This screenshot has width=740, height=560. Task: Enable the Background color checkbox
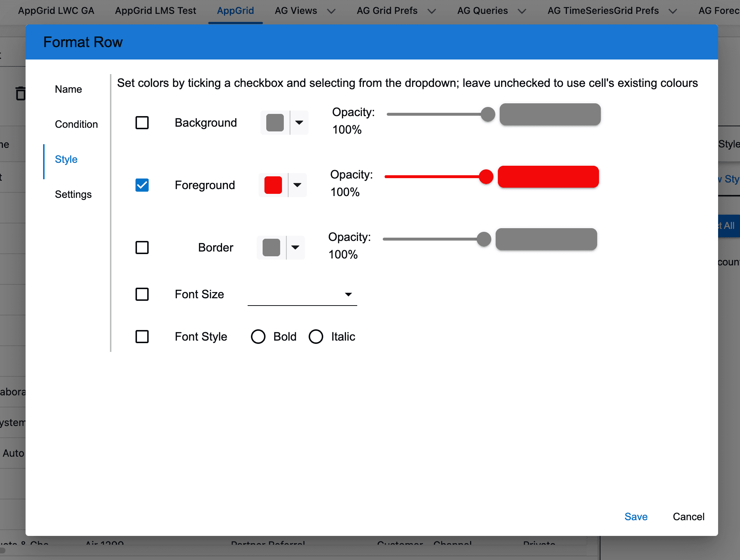142,123
